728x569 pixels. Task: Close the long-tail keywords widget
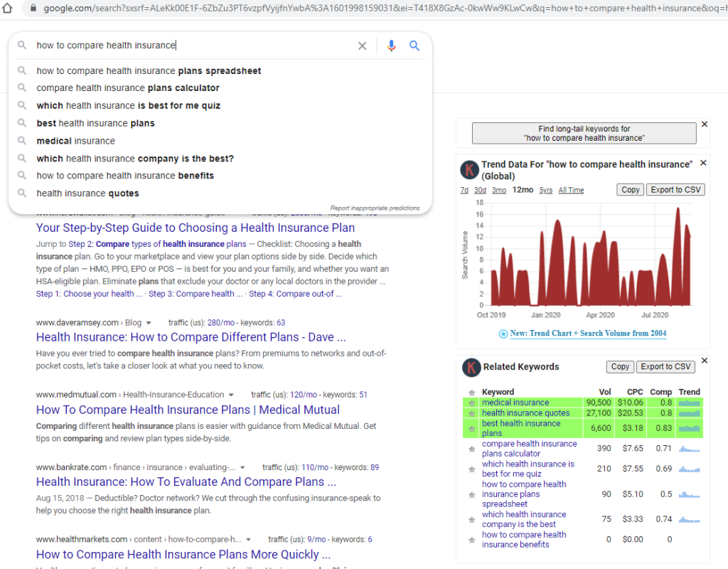[x=705, y=124]
